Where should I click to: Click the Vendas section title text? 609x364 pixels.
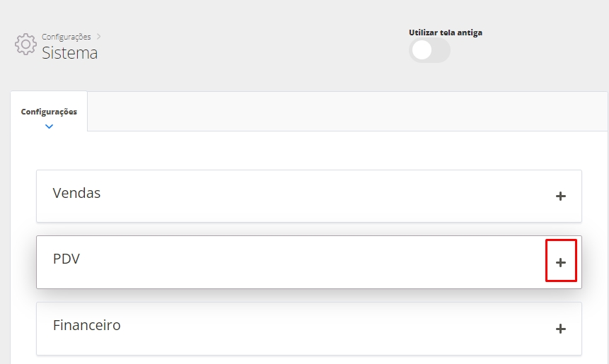(76, 193)
